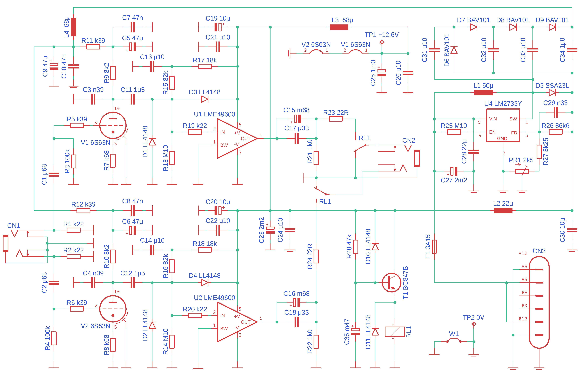Click the C30 10µ capacitor symbol
This screenshot has height=377, width=588.
click(572, 230)
